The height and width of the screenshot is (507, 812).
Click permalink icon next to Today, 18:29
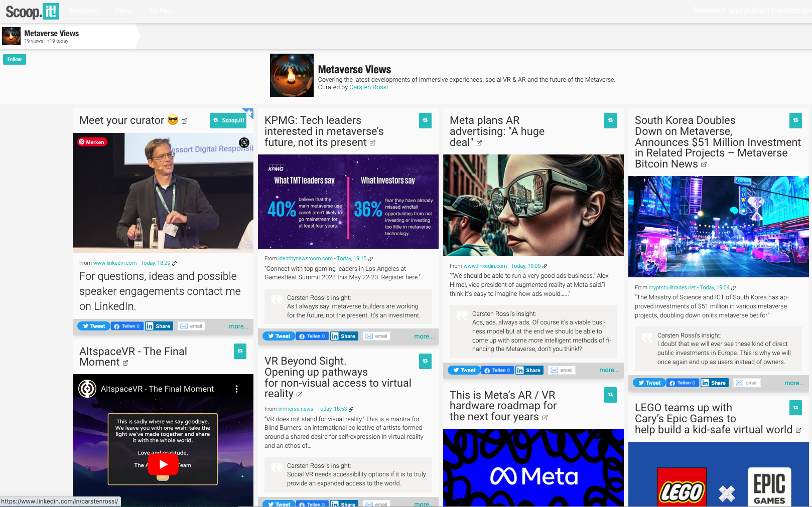(x=174, y=263)
